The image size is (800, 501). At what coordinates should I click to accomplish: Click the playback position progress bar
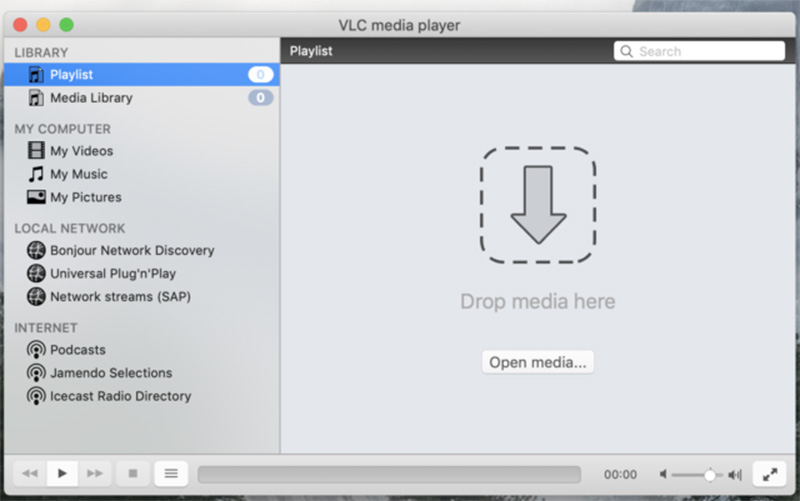[389, 474]
